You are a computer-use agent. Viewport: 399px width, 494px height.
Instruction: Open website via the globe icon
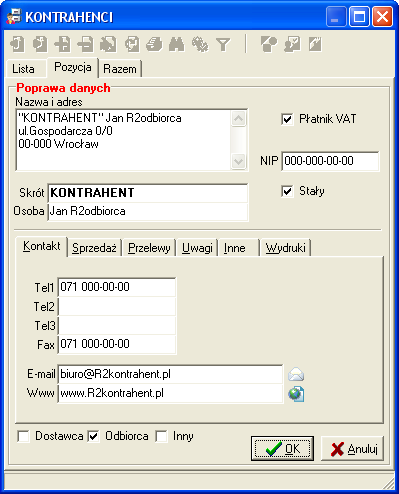[x=296, y=394]
